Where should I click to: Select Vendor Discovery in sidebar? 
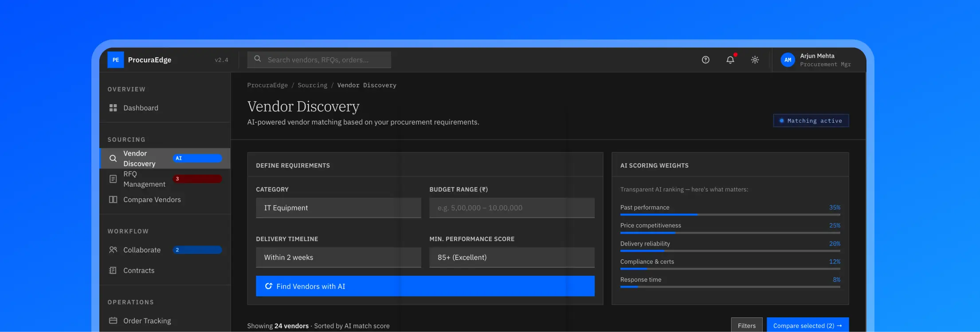[x=165, y=158]
